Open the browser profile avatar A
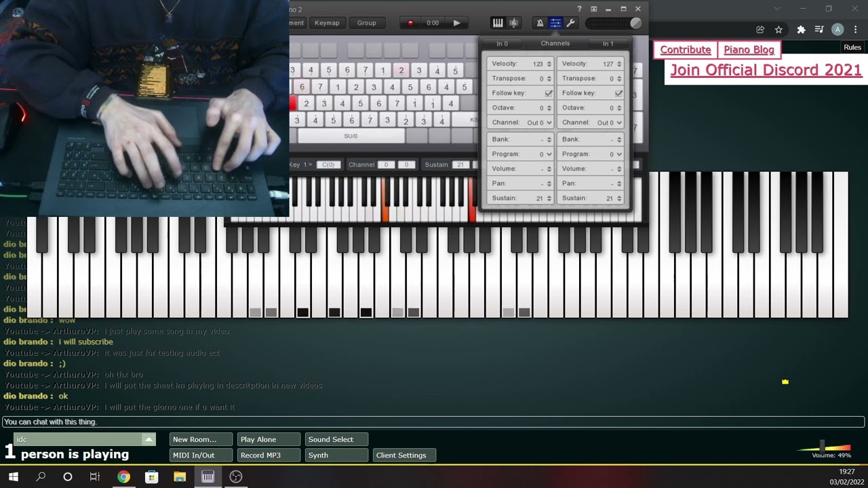 837,30
